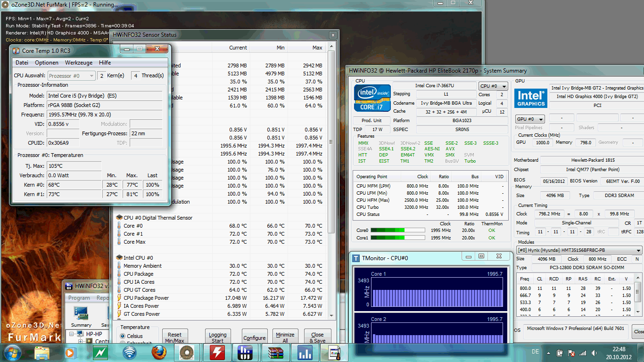Click the DE language indicator in taskbar
The height and width of the screenshot is (362, 644).
535,352
